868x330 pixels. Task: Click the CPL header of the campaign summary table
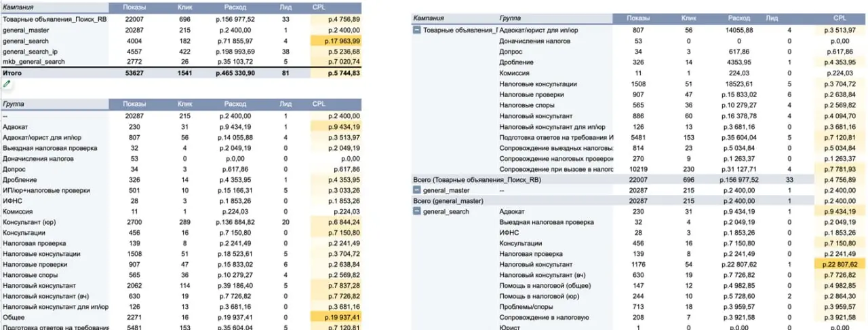point(318,7)
